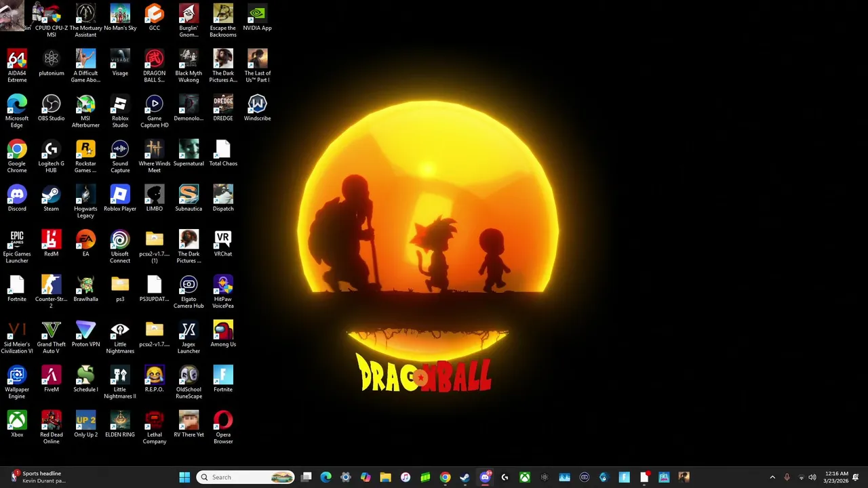
Task: Select the DREDGE desktop shortcut
Action: pyautogui.click(x=223, y=108)
